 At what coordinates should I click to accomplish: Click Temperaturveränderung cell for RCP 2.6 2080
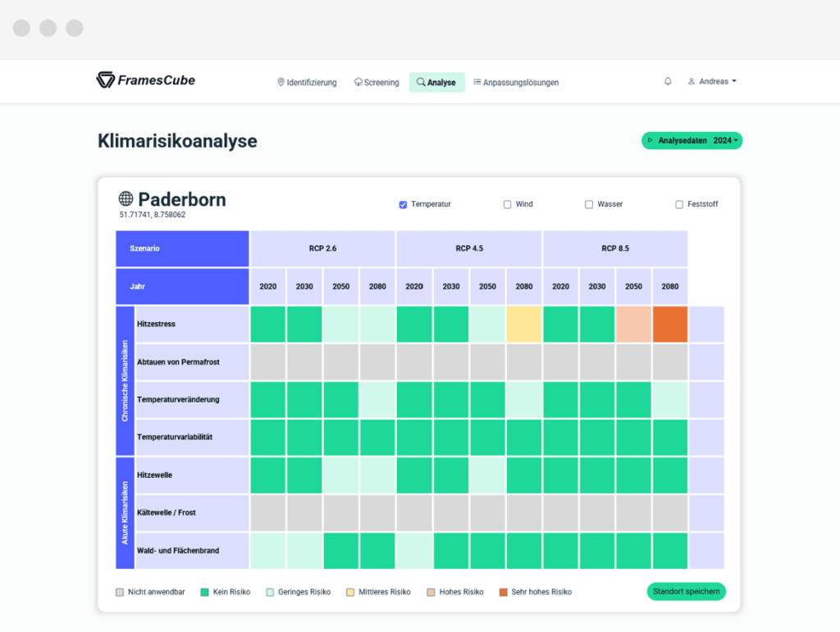point(377,400)
